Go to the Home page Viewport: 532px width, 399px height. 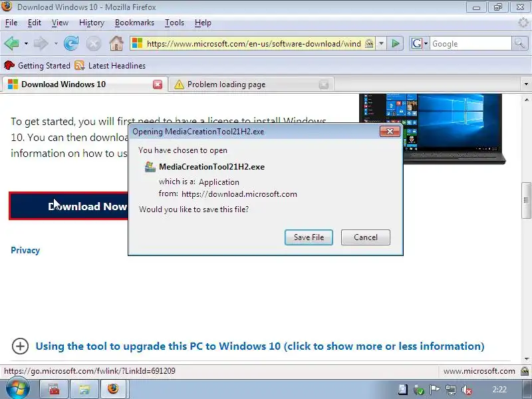point(116,43)
